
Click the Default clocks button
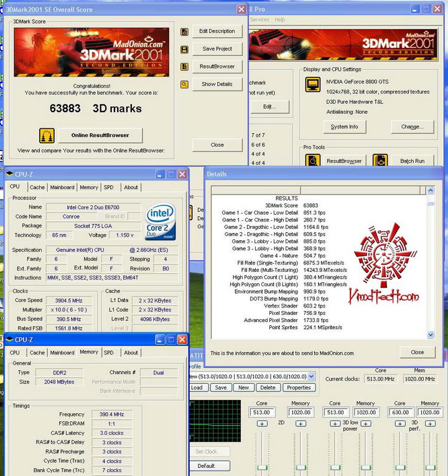210,466
